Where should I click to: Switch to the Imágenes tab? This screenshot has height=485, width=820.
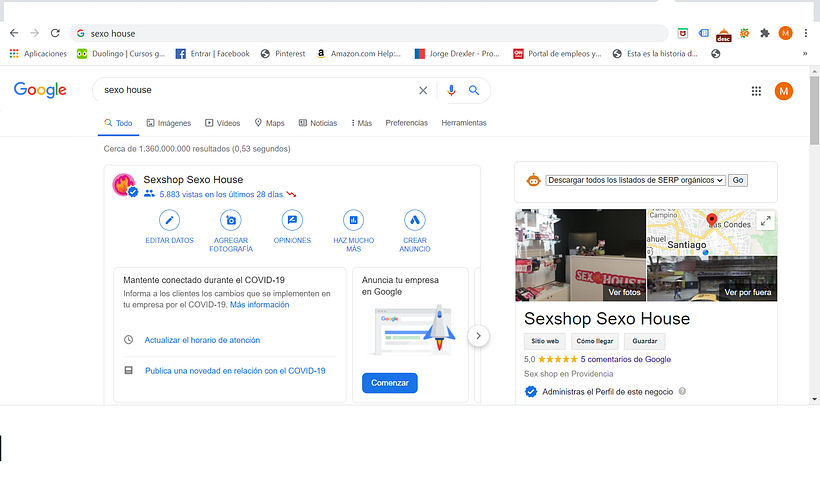[x=168, y=123]
